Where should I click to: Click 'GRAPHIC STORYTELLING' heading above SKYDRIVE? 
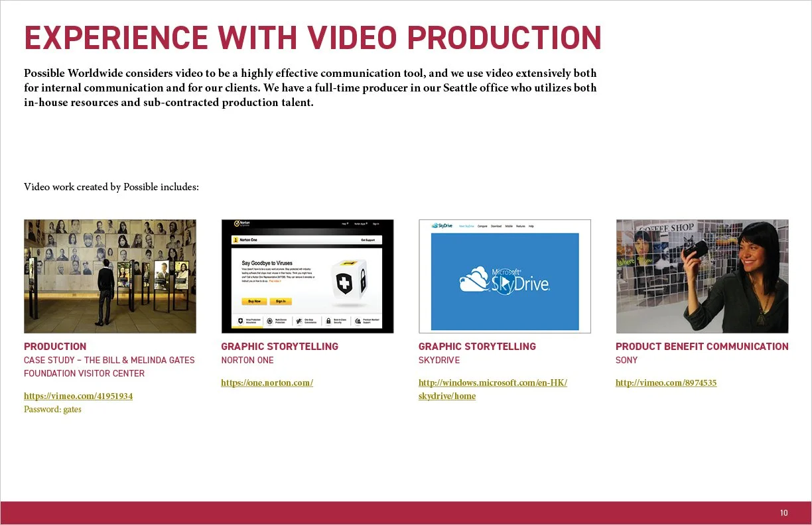[x=477, y=347]
